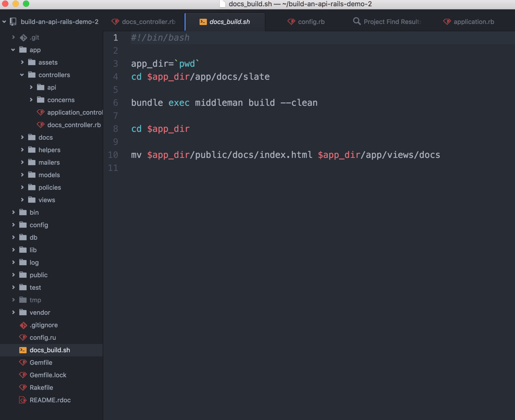This screenshot has height=420, width=515.
Task: Click the public folder icon
Action: [23, 275]
